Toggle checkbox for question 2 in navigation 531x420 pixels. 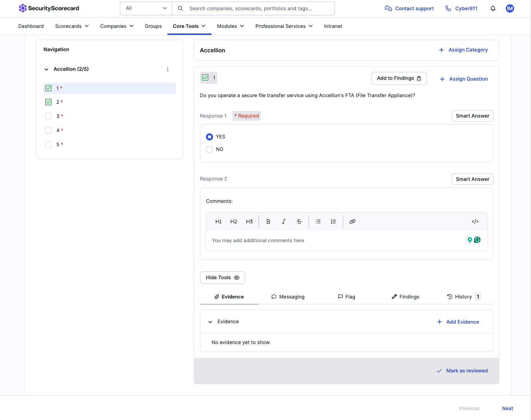click(x=48, y=102)
